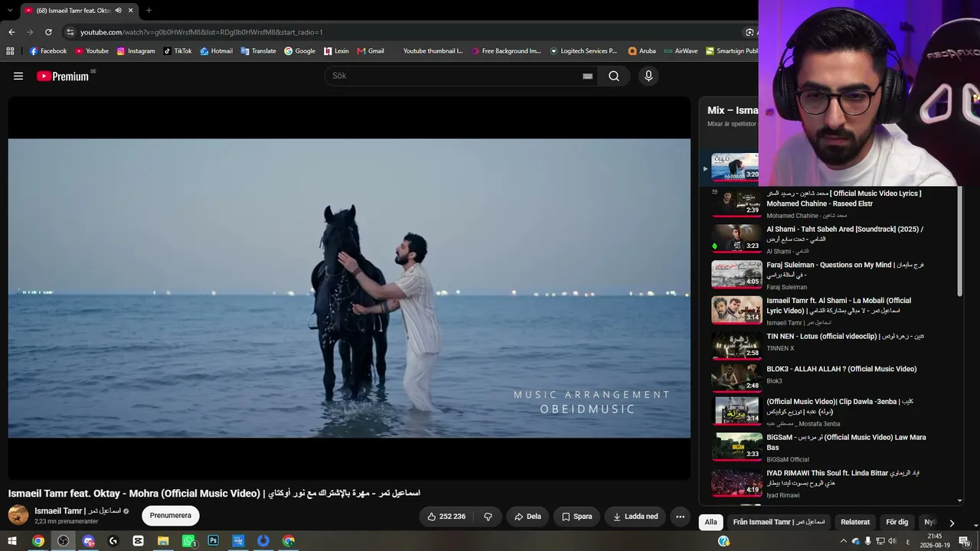Screen dimensions: 980x551
Task: Open Ismaeil Tamr channel avatar
Action: [x=18, y=515]
